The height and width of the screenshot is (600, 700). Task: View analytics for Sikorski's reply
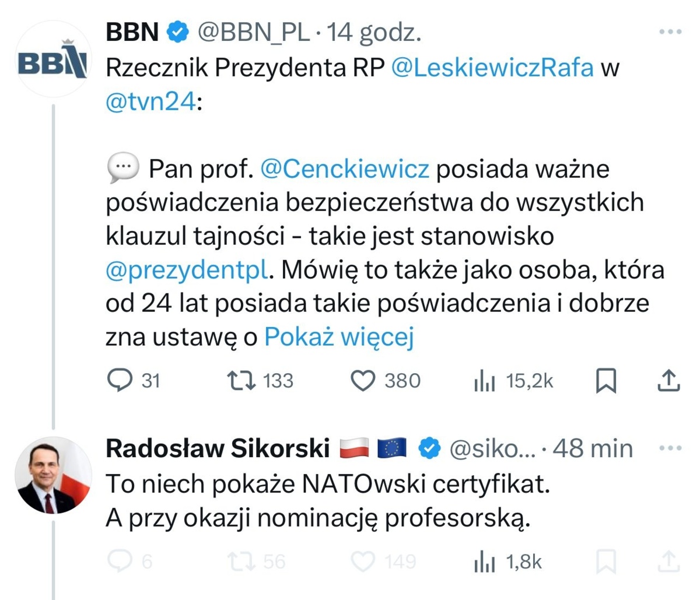(485, 562)
